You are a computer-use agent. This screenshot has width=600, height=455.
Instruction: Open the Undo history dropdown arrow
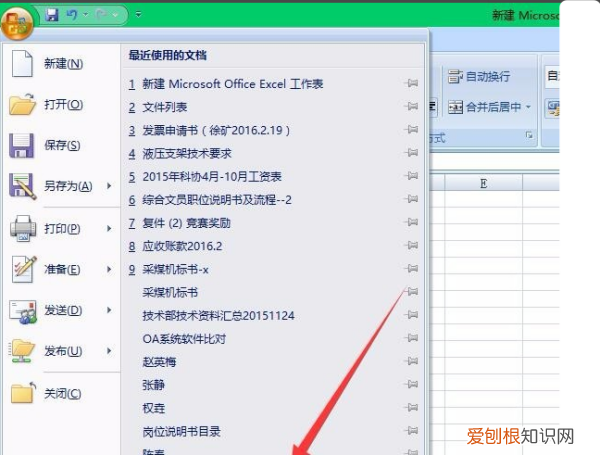(86, 15)
